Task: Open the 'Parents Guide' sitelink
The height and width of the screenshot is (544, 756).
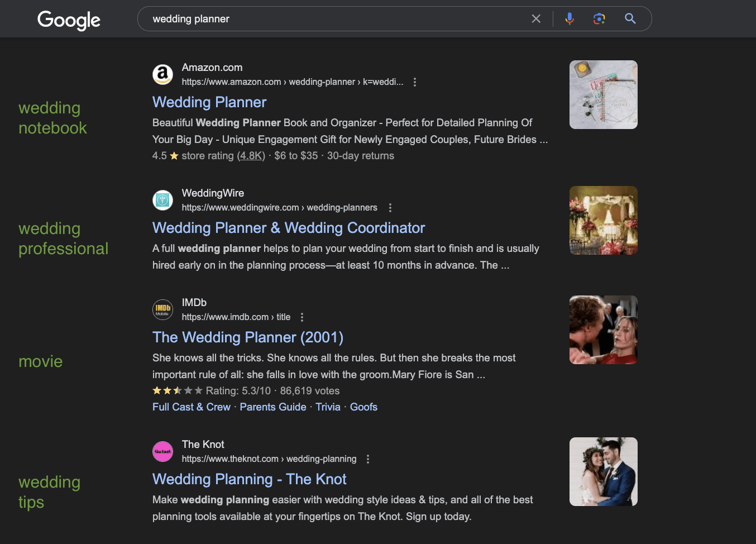Action: (x=273, y=407)
